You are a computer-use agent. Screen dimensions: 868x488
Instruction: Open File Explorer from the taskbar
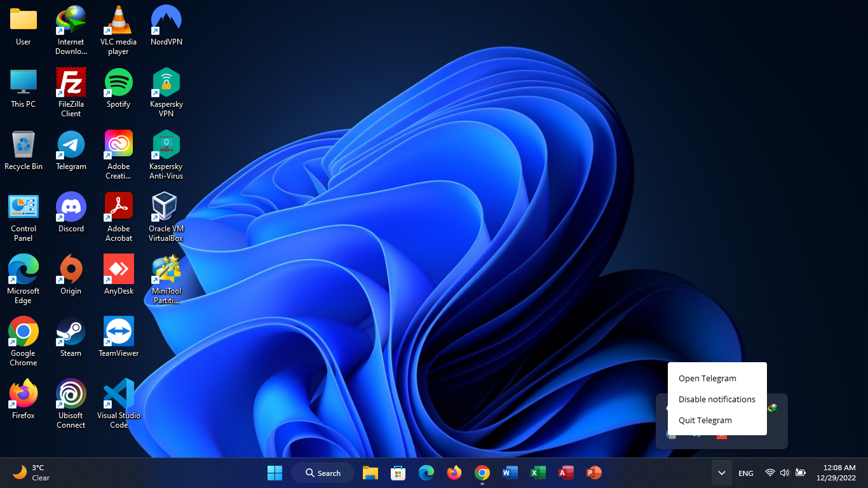coord(370,473)
